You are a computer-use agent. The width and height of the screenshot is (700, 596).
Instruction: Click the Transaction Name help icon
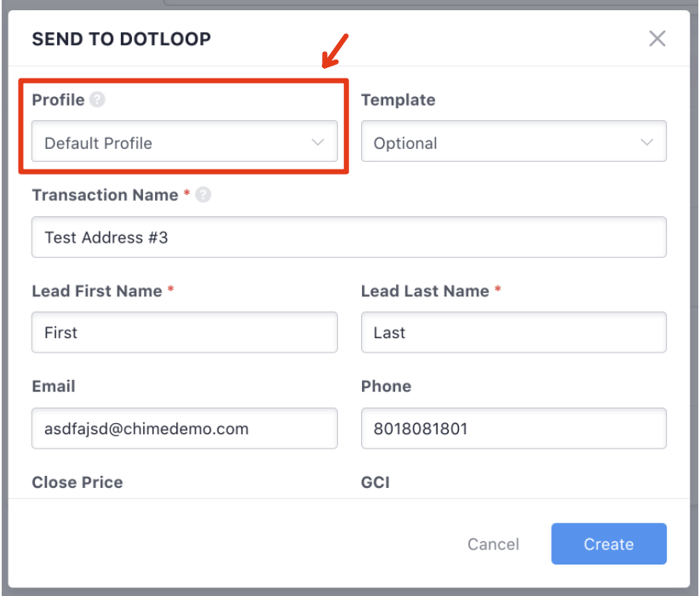[204, 195]
